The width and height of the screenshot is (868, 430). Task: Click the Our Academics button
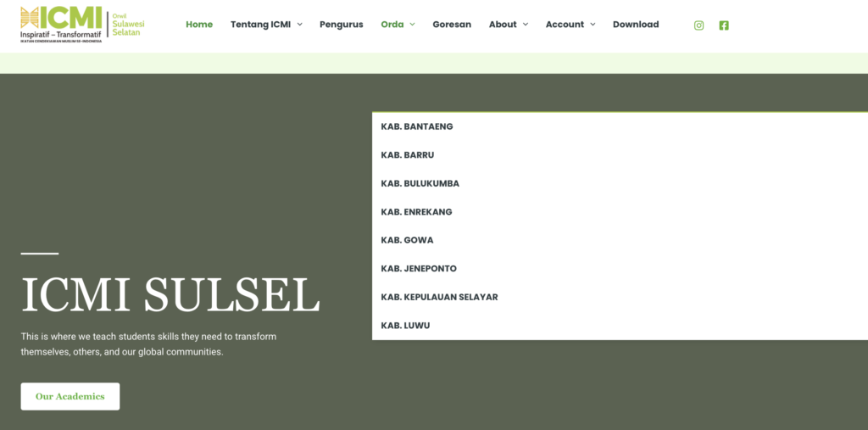(x=70, y=396)
